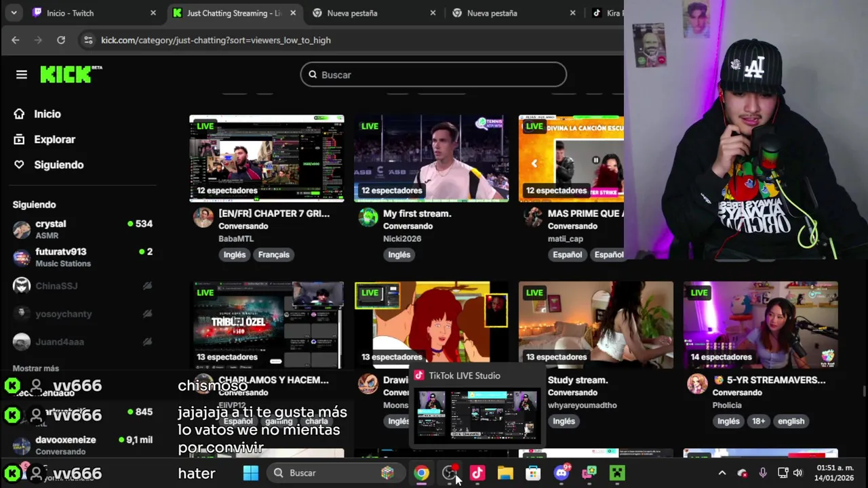Image resolution: width=868 pixels, height=488 pixels.
Task: Click the kick.com address bar URL
Action: coord(216,40)
